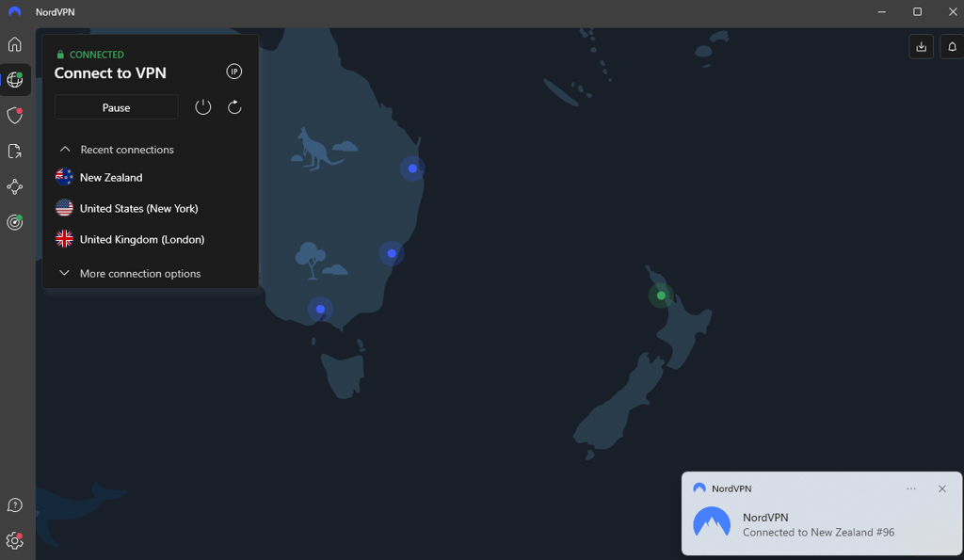Open the Settings gear icon

[x=15, y=541]
